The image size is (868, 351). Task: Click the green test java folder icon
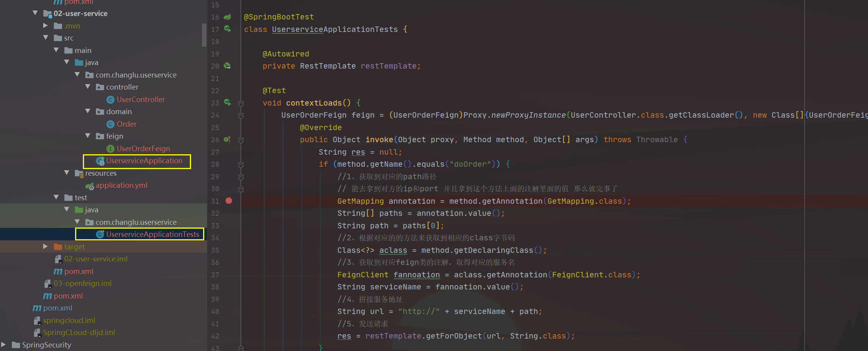coord(79,210)
